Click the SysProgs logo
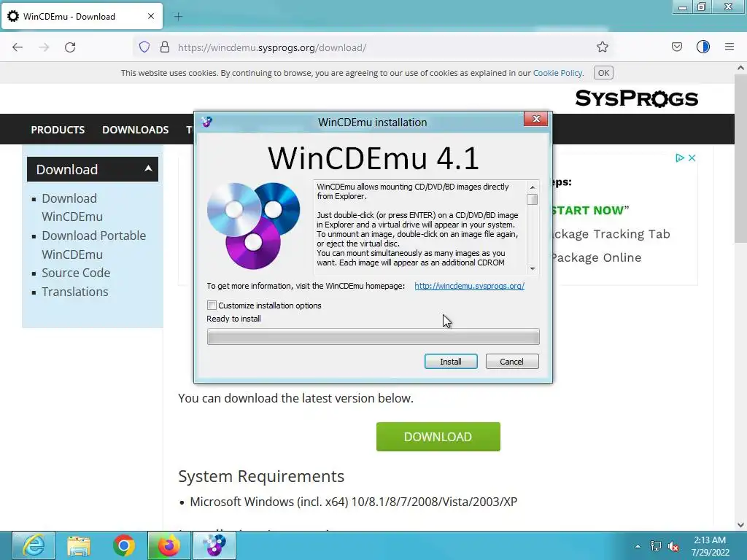Viewport: 747px width, 560px height. [636, 98]
